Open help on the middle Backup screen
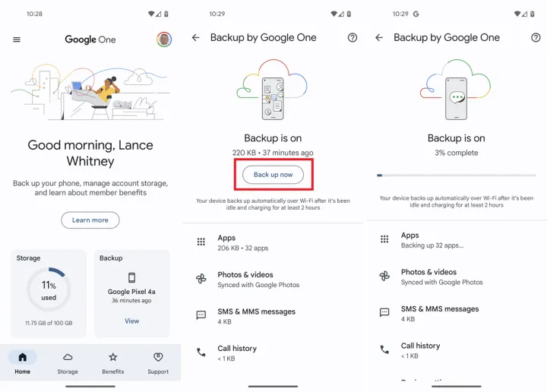 (353, 37)
